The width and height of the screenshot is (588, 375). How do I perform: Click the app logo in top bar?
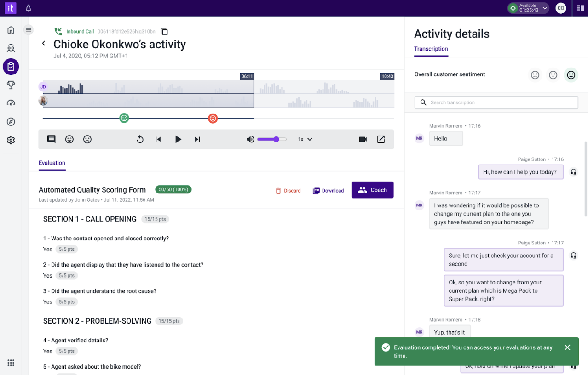coord(11,8)
